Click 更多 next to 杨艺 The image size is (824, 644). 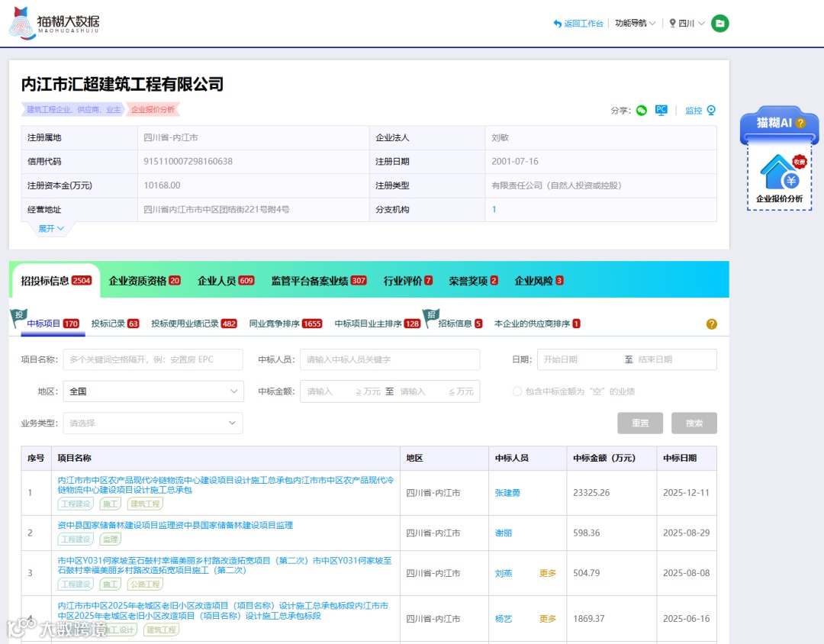[x=548, y=619]
